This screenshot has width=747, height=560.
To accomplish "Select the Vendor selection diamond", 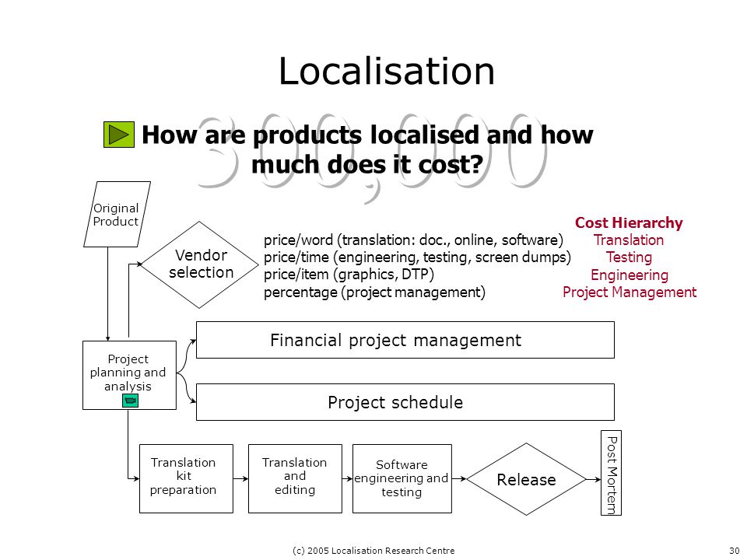I will (x=200, y=264).
